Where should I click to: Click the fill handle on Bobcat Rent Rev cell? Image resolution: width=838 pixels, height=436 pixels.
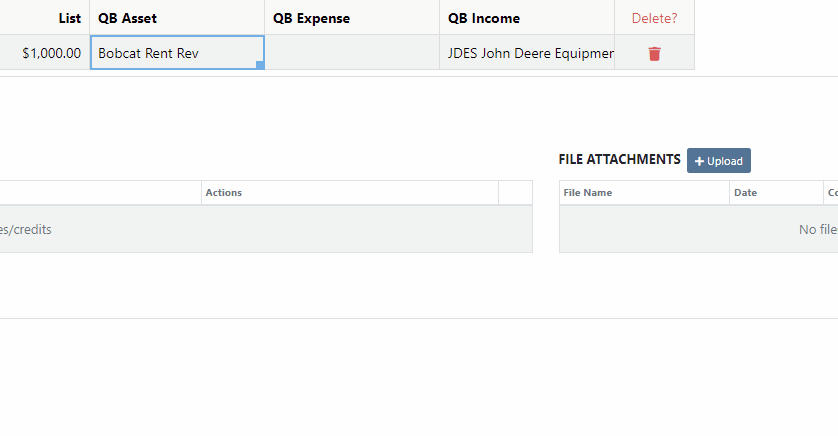[260, 65]
